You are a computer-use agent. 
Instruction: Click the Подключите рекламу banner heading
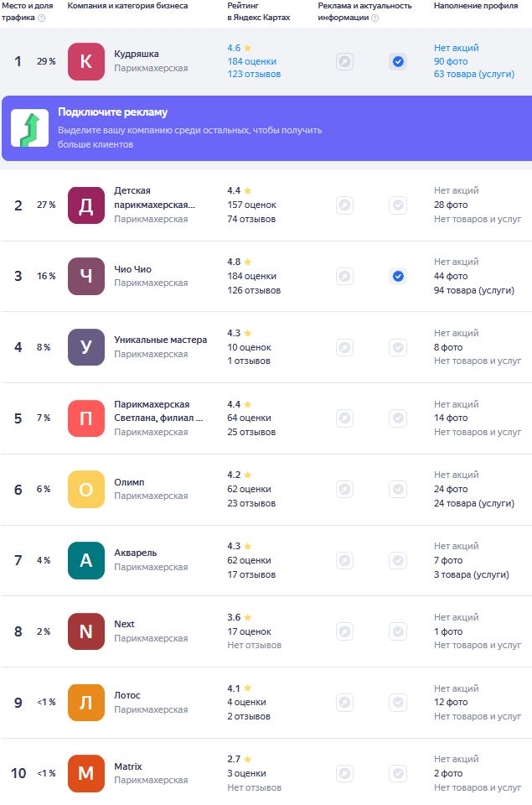tap(113, 112)
